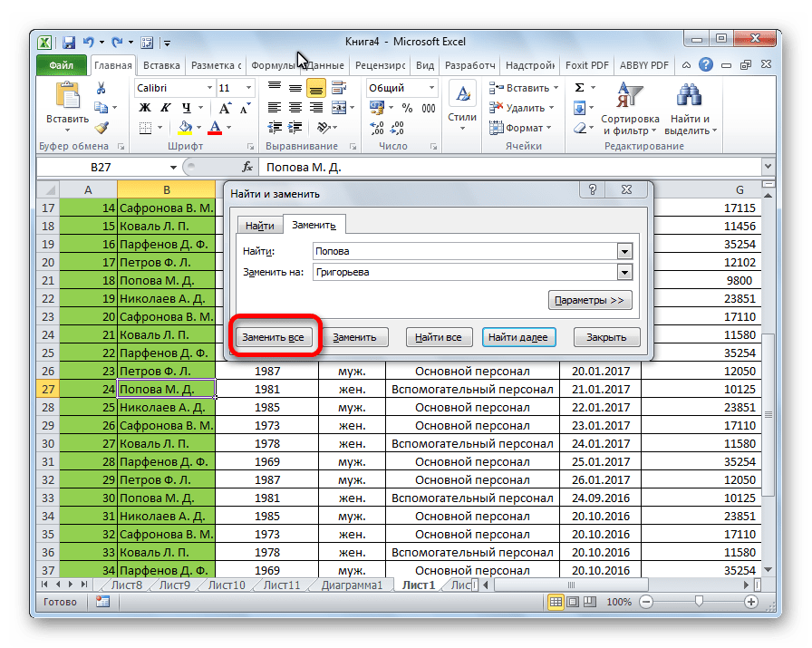The height and width of the screenshot is (648, 812).
Task: Click into the Заменить на text field
Action: [x=462, y=272]
